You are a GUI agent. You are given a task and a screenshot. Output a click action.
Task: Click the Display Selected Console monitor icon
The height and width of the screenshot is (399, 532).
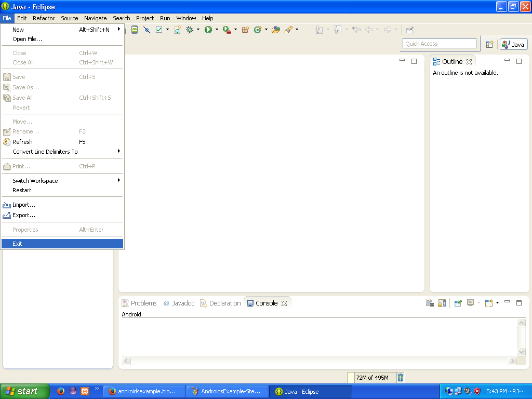click(x=470, y=303)
